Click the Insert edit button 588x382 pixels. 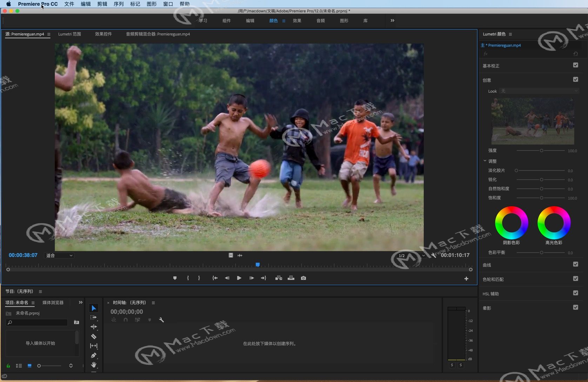click(279, 278)
